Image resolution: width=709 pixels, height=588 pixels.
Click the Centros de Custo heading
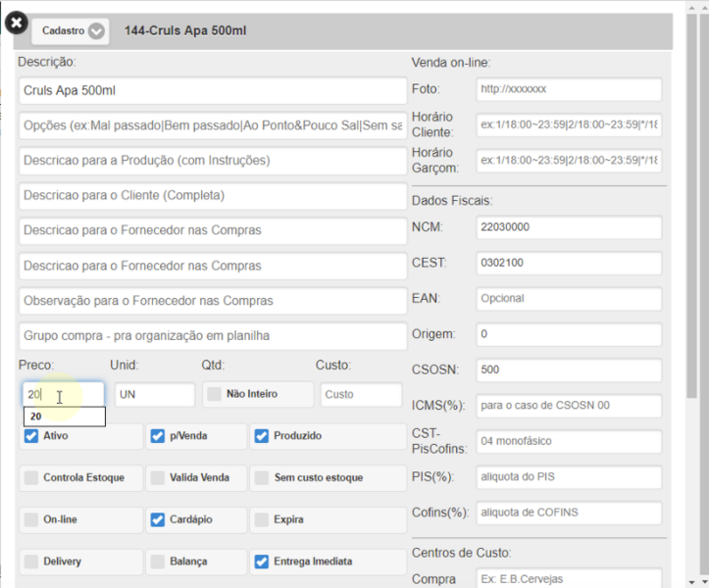(461, 553)
